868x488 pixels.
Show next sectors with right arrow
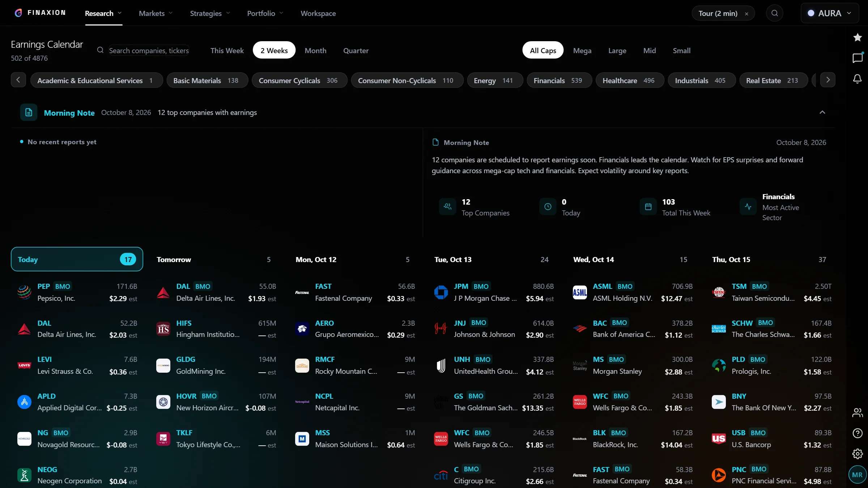(x=828, y=80)
